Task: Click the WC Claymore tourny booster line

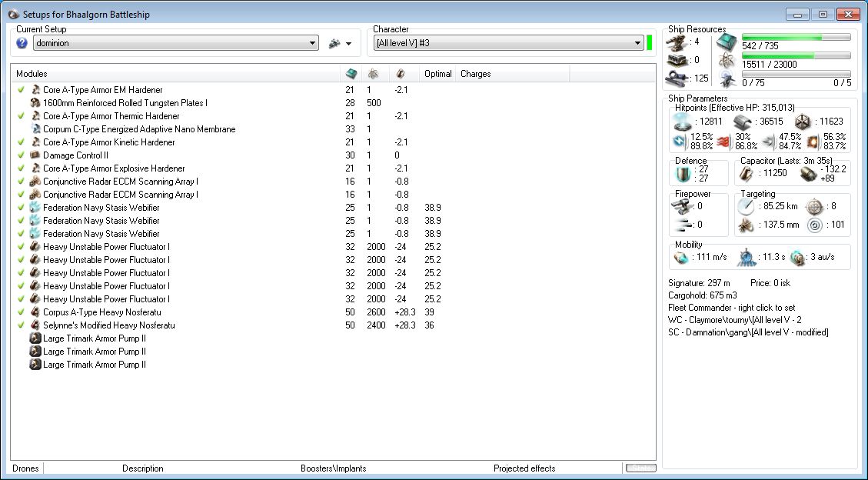Action: 734,320
